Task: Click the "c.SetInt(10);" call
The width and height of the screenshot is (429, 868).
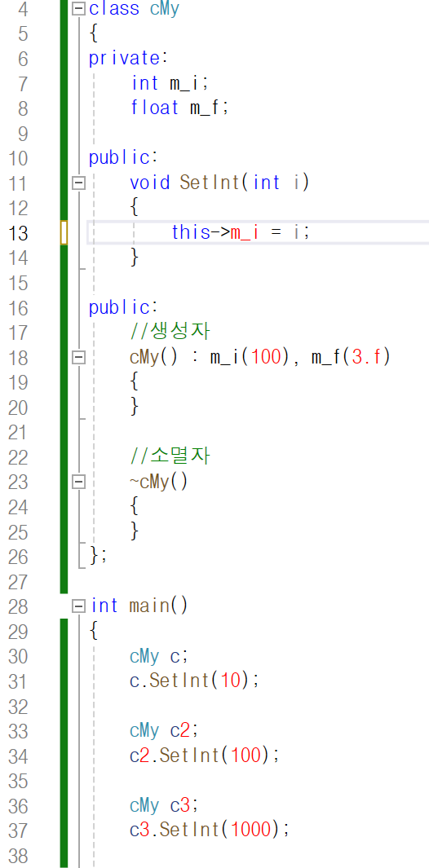Action: (195, 681)
